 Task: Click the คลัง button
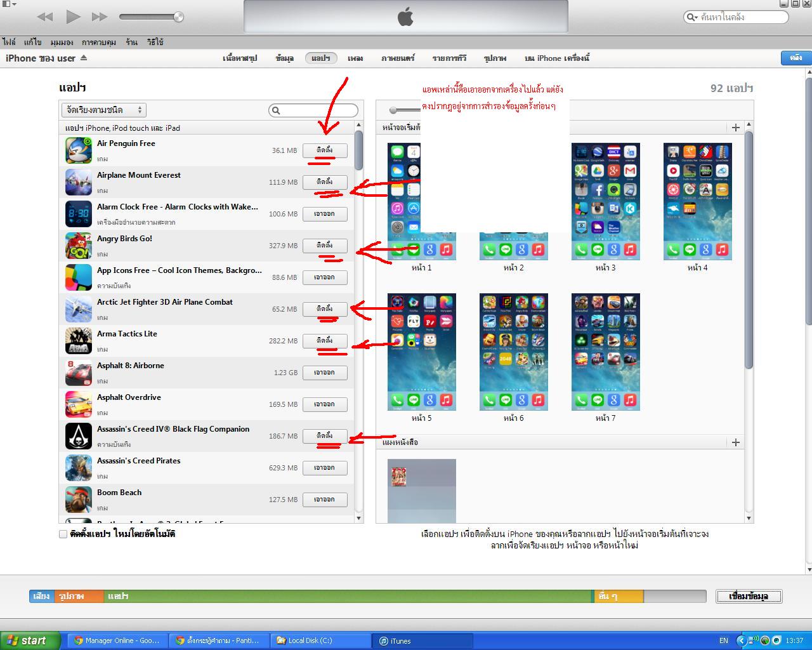tap(796, 58)
